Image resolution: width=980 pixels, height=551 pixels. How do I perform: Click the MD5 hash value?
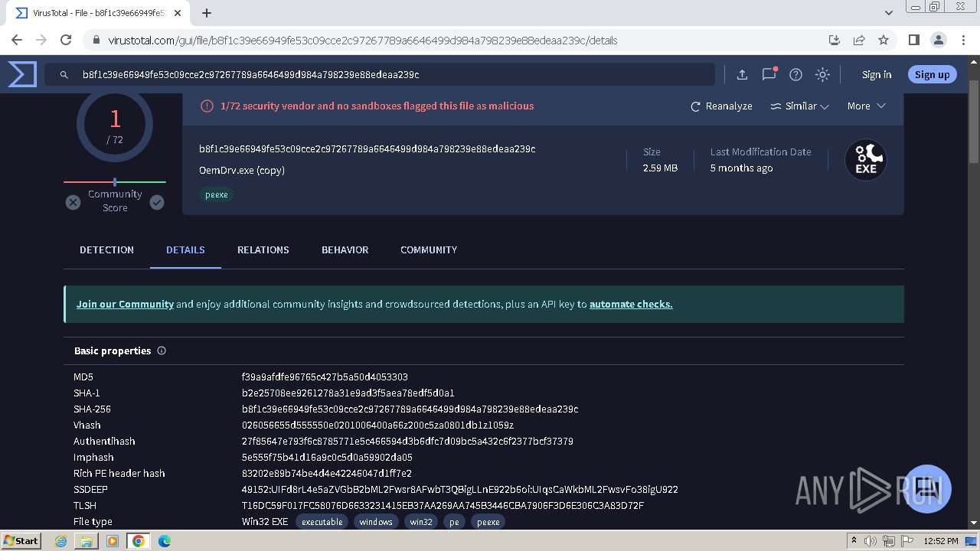pos(325,377)
